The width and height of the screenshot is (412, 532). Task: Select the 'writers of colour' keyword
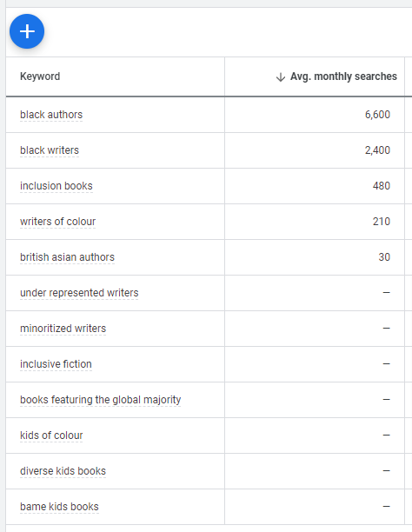57,222
